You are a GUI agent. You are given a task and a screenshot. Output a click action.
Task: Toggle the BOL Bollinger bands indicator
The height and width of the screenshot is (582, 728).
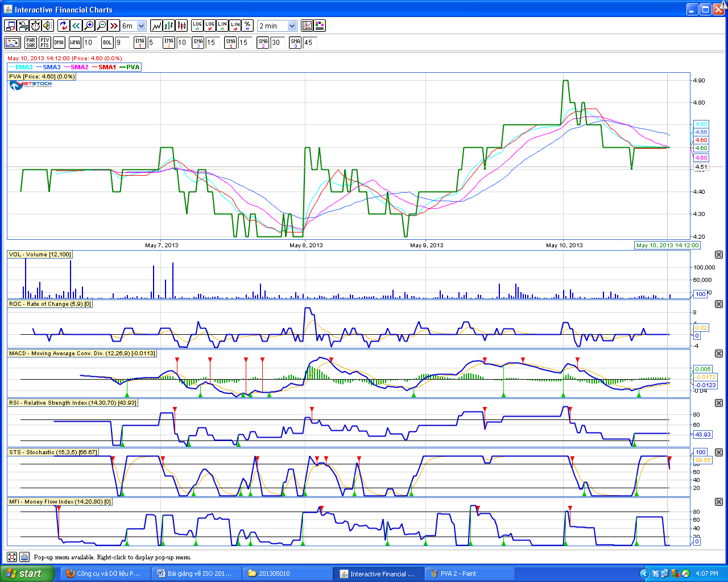[107, 43]
